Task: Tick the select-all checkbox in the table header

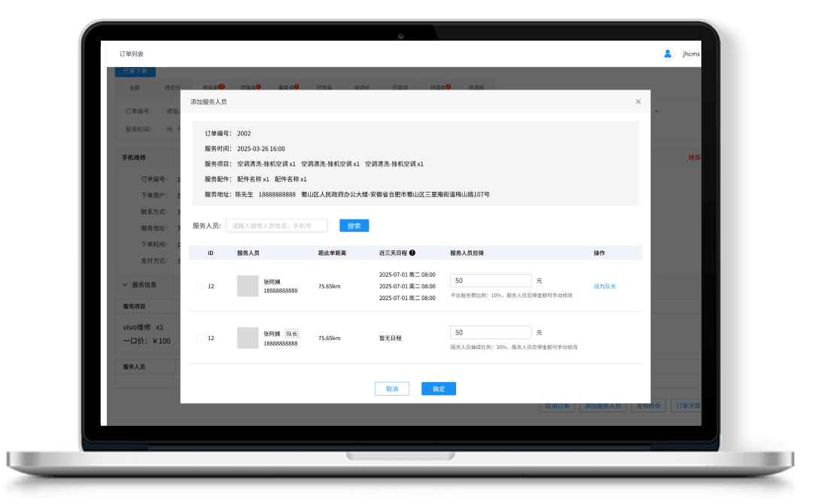Action: point(199,254)
